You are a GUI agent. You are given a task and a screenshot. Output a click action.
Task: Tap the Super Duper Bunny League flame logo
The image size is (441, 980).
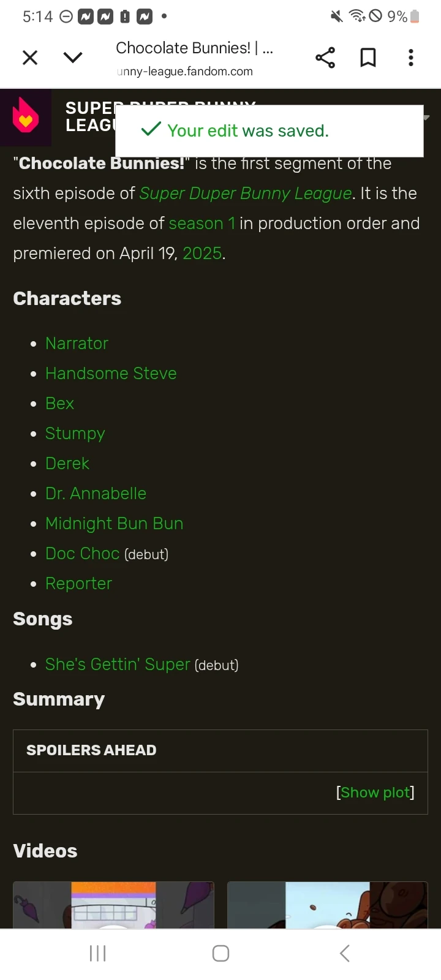[x=26, y=117]
